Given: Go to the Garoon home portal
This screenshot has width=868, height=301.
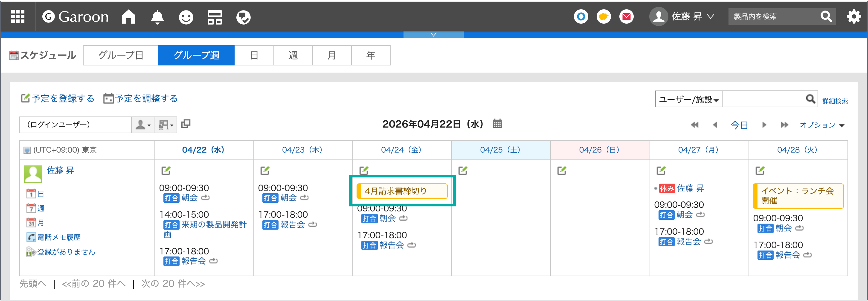Looking at the screenshot, I should [x=128, y=16].
